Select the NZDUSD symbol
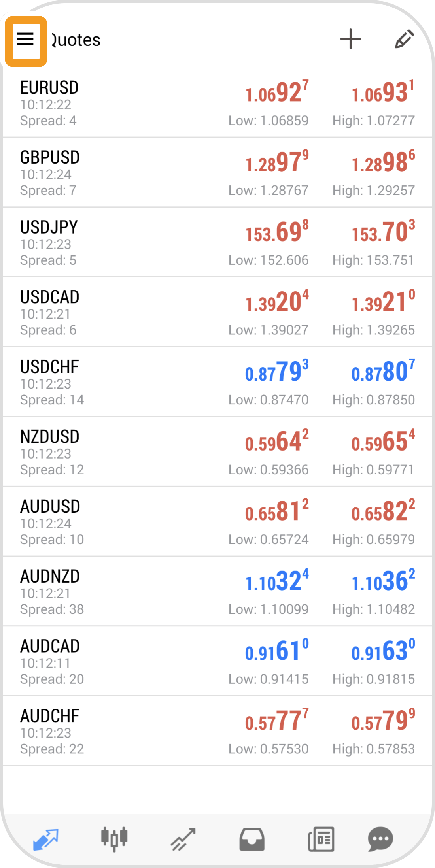The image size is (435, 868). pos(50,437)
